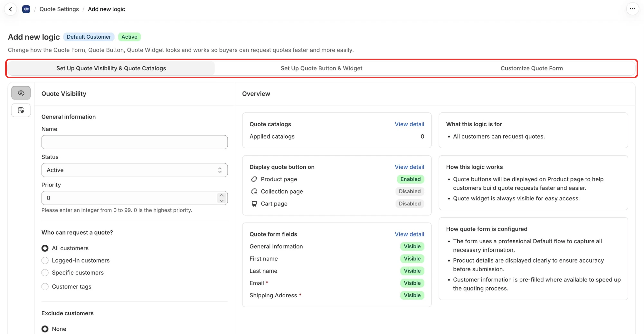Decrease Priority value with down stepper arrow

click(222, 201)
